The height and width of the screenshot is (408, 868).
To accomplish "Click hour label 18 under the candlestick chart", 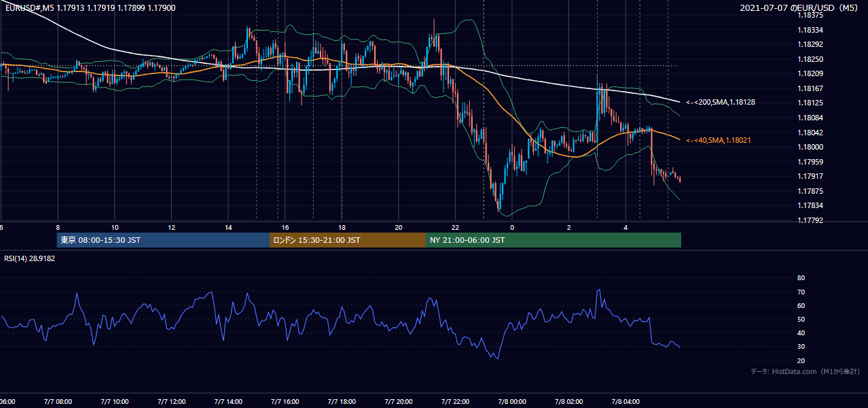I will point(342,228).
